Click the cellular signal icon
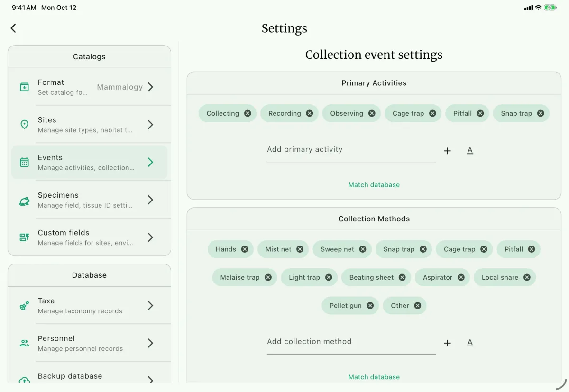Image resolution: width=569 pixels, height=392 pixels. [x=528, y=8]
